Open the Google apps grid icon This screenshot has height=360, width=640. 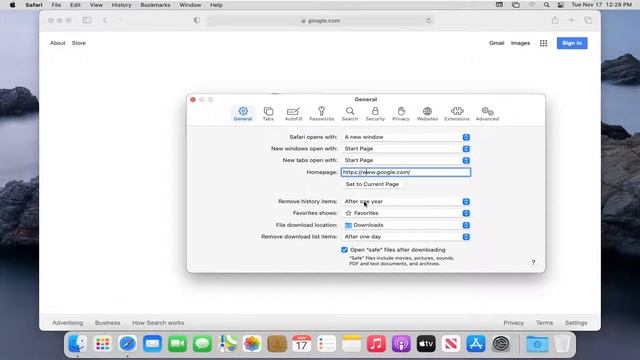coord(543,43)
